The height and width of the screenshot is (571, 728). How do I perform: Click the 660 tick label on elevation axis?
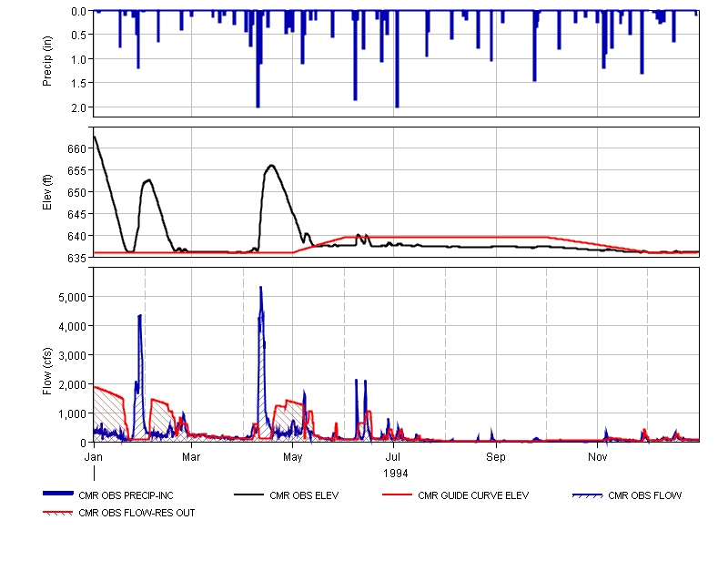tap(76, 148)
